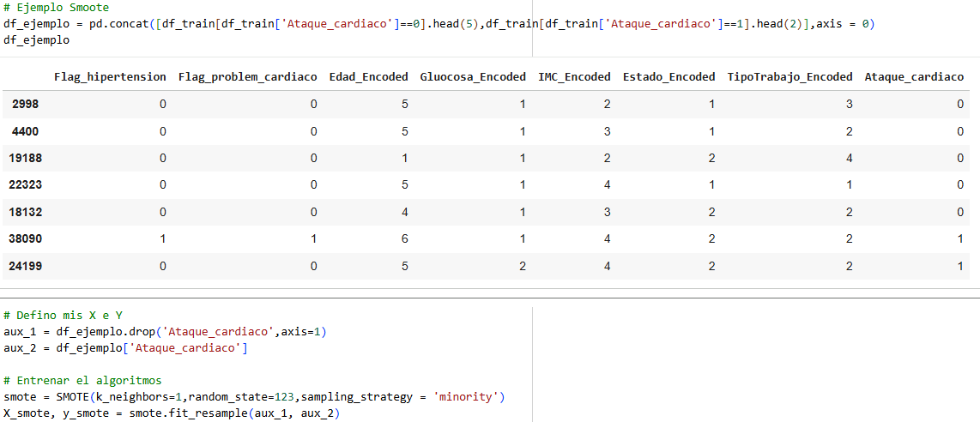The image size is (980, 422).
Task: Click the Gluocosa_Encoded column header
Action: [473, 77]
